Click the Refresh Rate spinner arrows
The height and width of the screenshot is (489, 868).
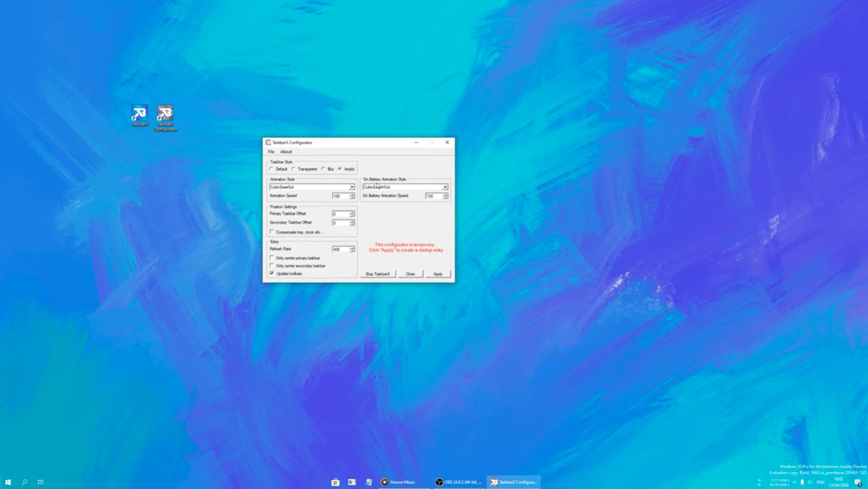pyautogui.click(x=352, y=249)
